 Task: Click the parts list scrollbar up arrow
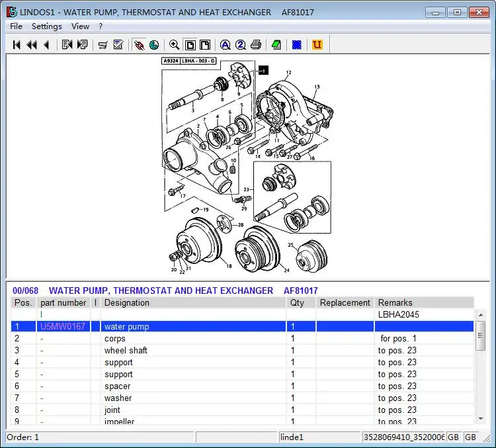tap(481, 315)
